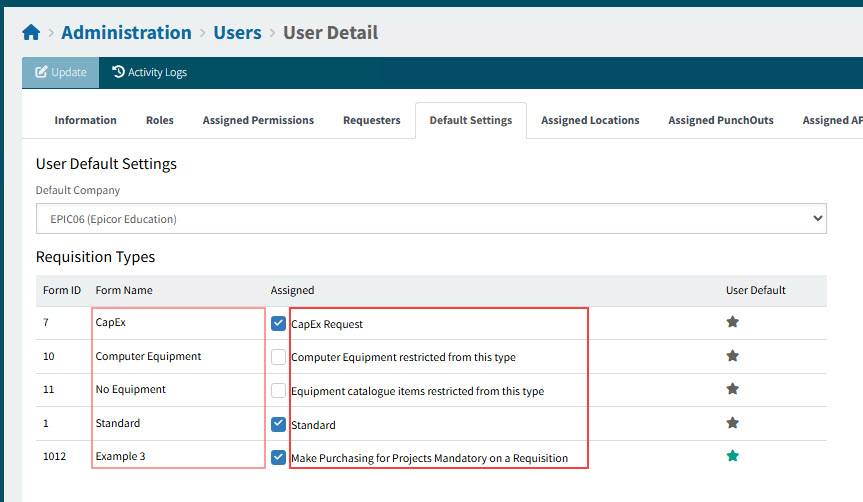Click the User Default column header

(x=756, y=290)
